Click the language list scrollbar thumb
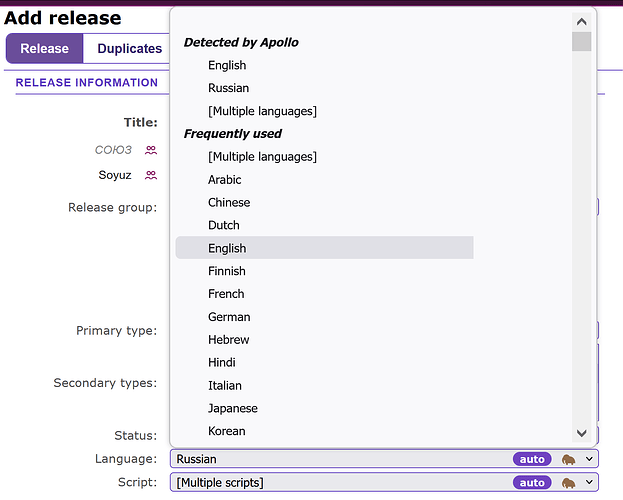623x500 pixels. click(581, 41)
